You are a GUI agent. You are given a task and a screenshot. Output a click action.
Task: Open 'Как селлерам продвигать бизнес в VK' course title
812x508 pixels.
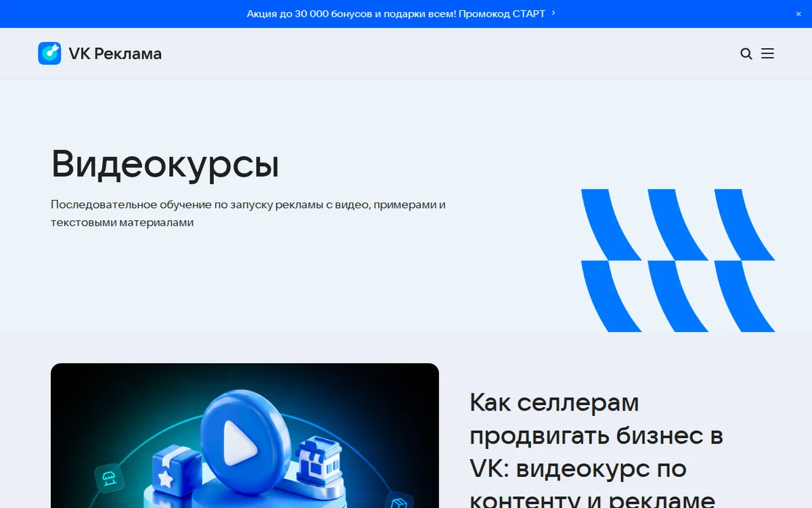point(596,450)
